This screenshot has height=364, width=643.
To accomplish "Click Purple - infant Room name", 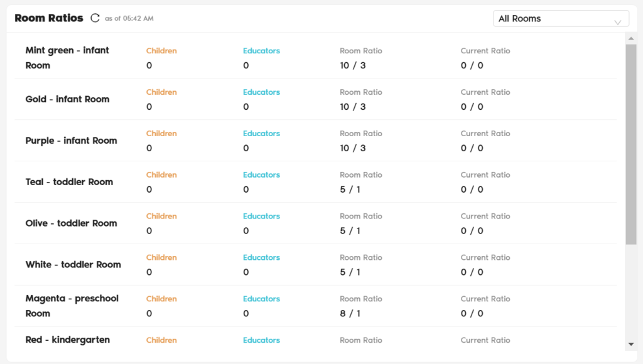I will coord(71,141).
